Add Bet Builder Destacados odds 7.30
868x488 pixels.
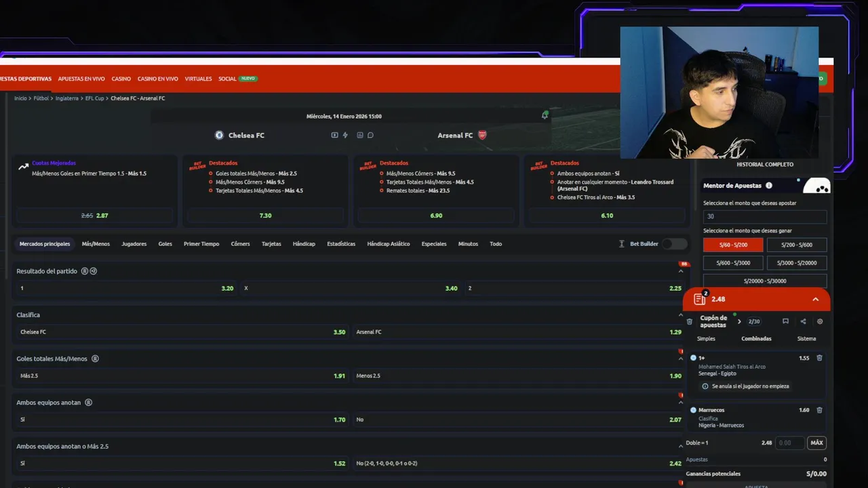click(x=265, y=216)
